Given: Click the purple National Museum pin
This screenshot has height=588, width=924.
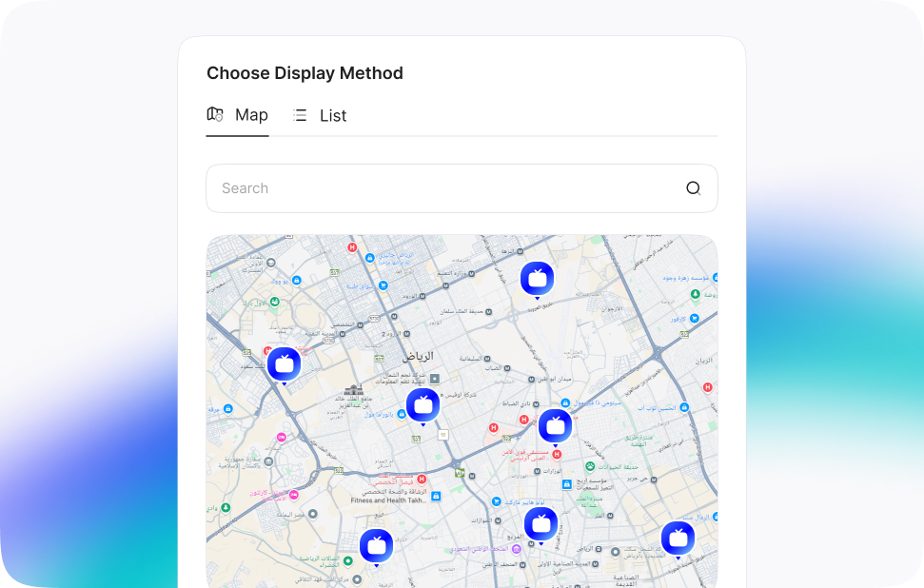Looking at the screenshot, I should pyautogui.click(x=517, y=549).
